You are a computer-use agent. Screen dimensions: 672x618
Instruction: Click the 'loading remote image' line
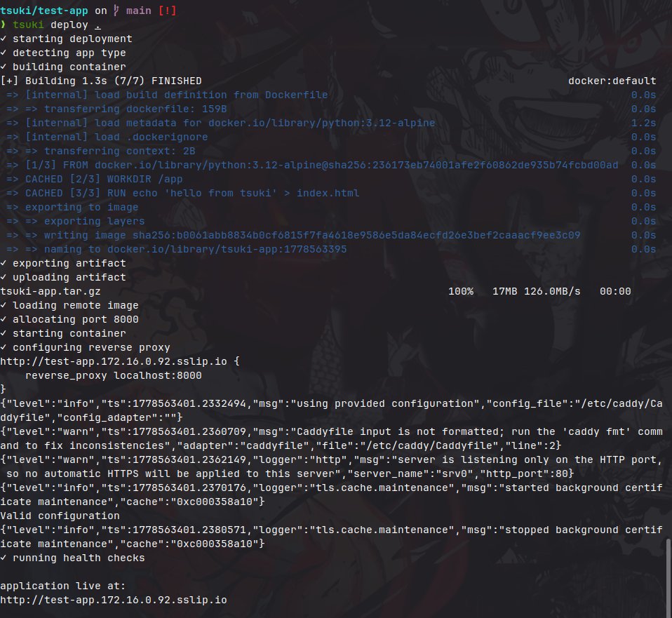coord(69,305)
